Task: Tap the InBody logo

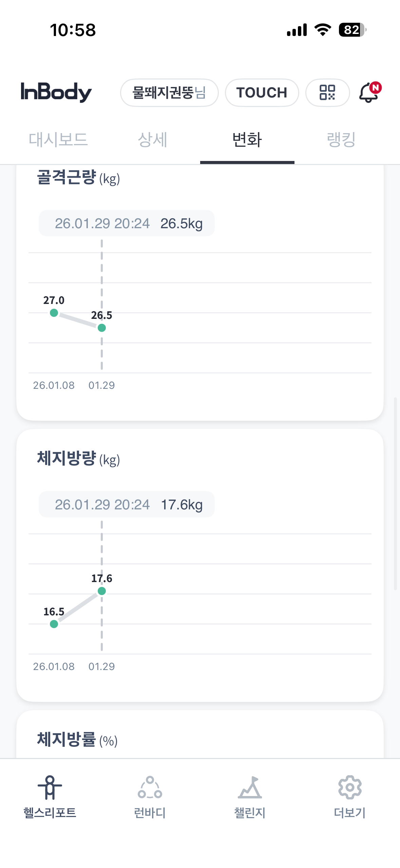Action: click(56, 92)
